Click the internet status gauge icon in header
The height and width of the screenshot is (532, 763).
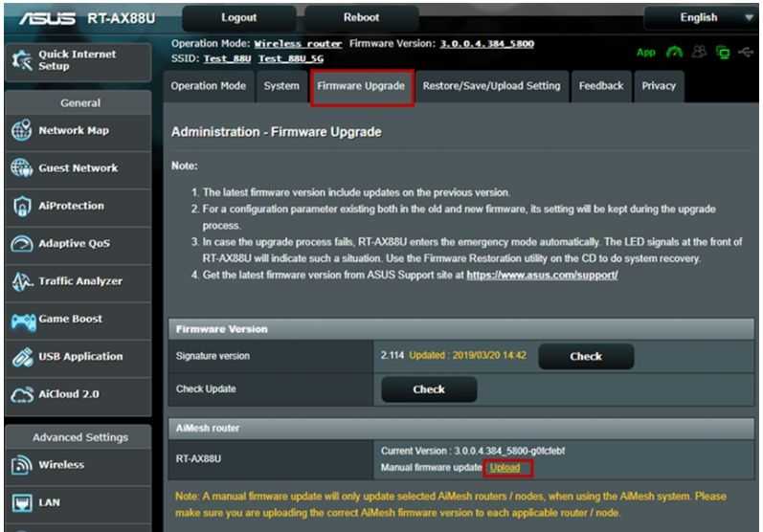click(674, 52)
